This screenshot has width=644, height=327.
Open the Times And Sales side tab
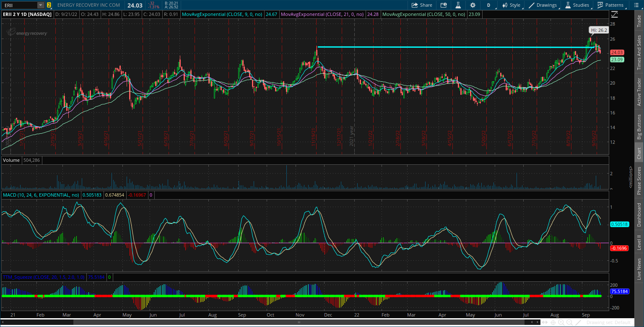pos(639,53)
